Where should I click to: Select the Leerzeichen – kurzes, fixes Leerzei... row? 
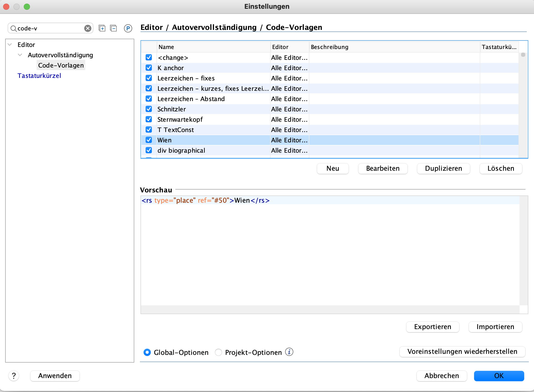coord(330,88)
